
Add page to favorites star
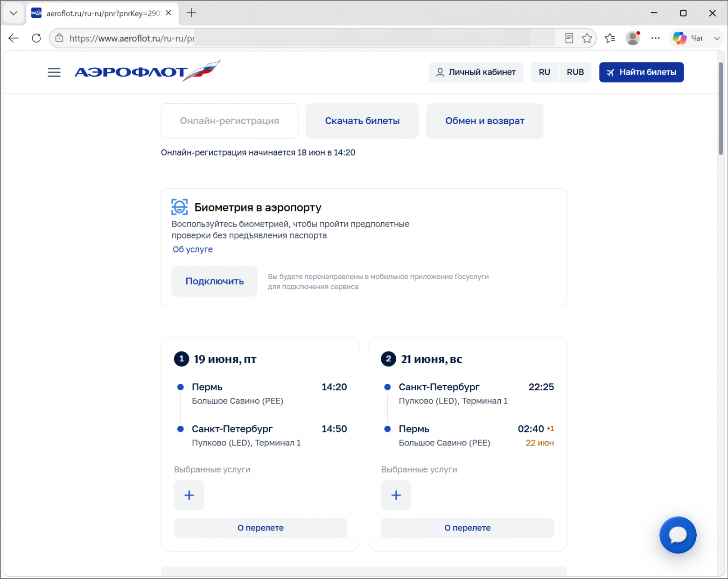click(587, 38)
